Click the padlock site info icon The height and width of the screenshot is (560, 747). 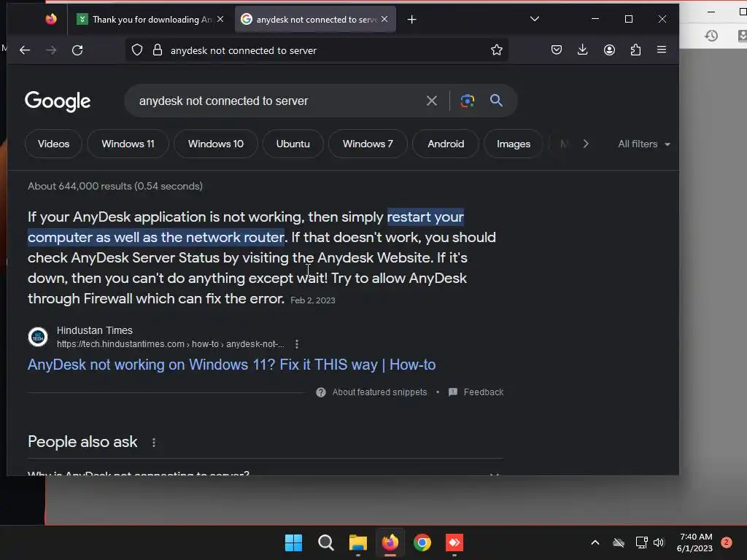tap(158, 50)
